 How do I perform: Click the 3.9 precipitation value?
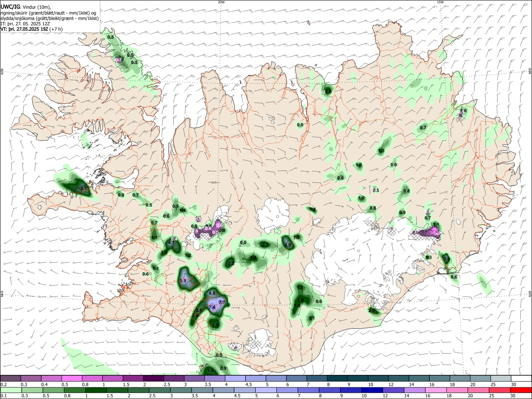(287, 245)
